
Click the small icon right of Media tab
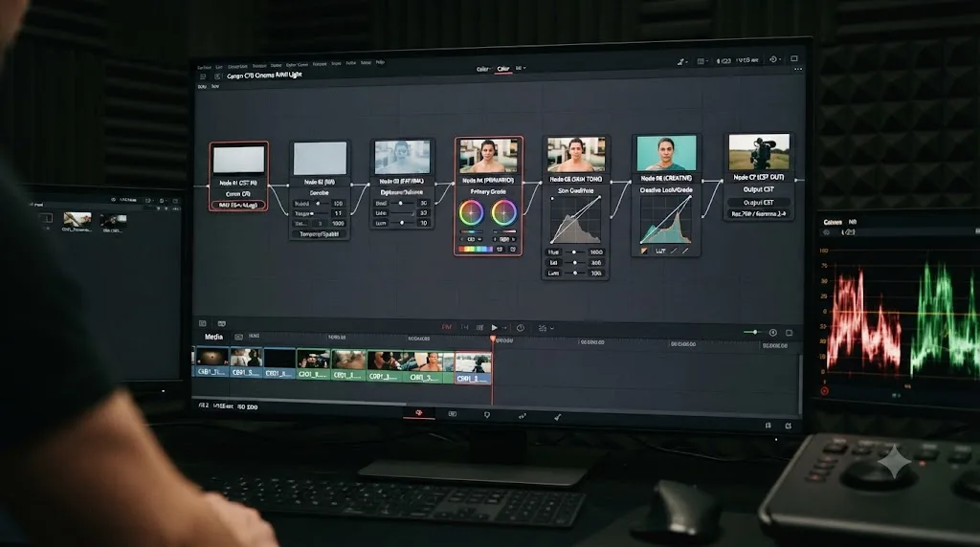(238, 337)
